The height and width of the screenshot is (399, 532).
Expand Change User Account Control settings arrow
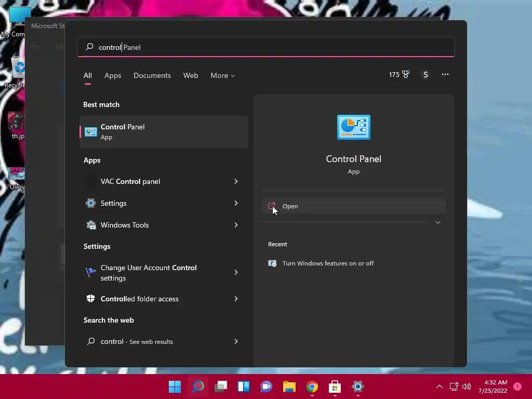pyautogui.click(x=236, y=272)
